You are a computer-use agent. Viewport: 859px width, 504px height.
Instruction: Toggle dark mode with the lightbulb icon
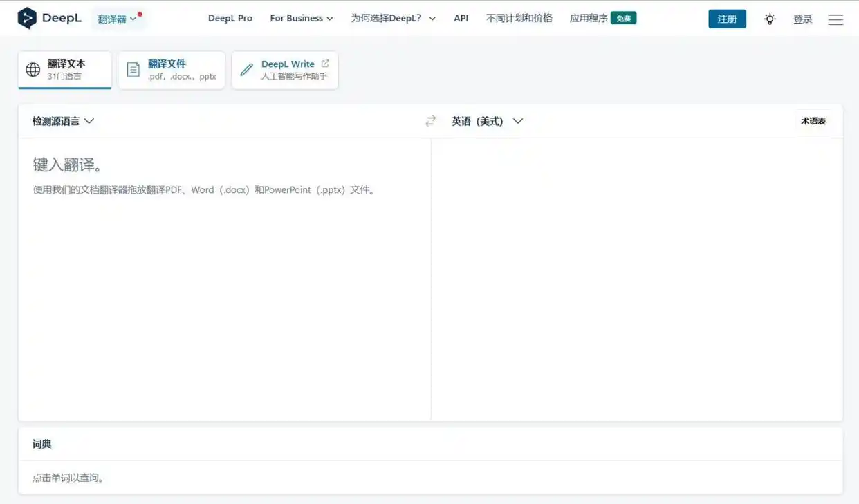[770, 19]
